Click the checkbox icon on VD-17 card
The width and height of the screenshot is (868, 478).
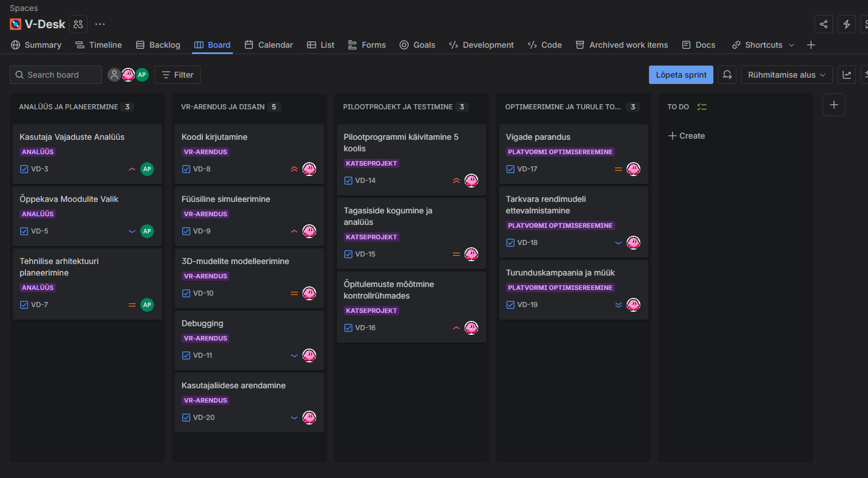click(510, 169)
